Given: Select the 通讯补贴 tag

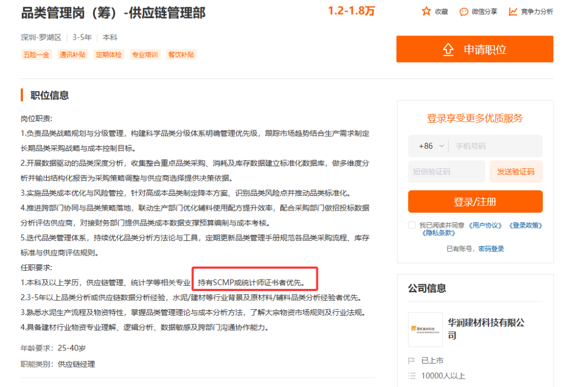Looking at the screenshot, I should click(72, 55).
